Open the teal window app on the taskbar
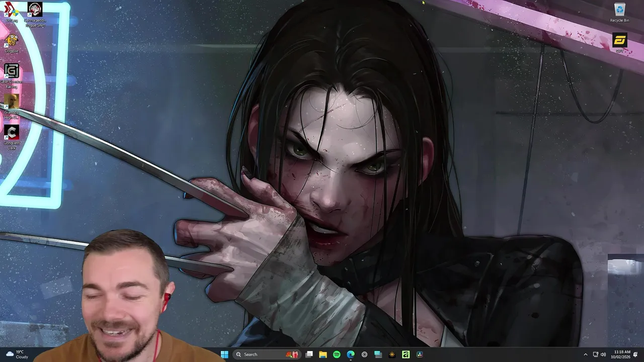The width and height of the screenshot is (644, 362). (x=378, y=354)
